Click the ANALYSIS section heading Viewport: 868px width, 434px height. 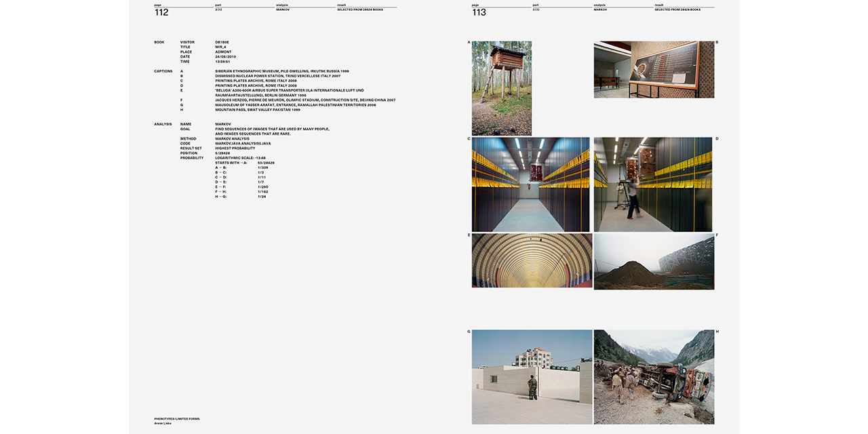[163, 124]
